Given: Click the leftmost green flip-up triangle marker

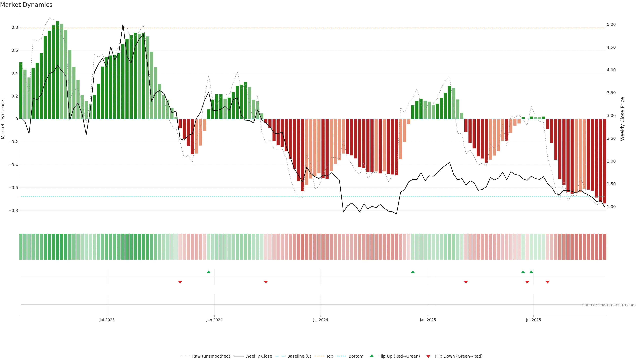Looking at the screenshot, I should click(208, 272).
